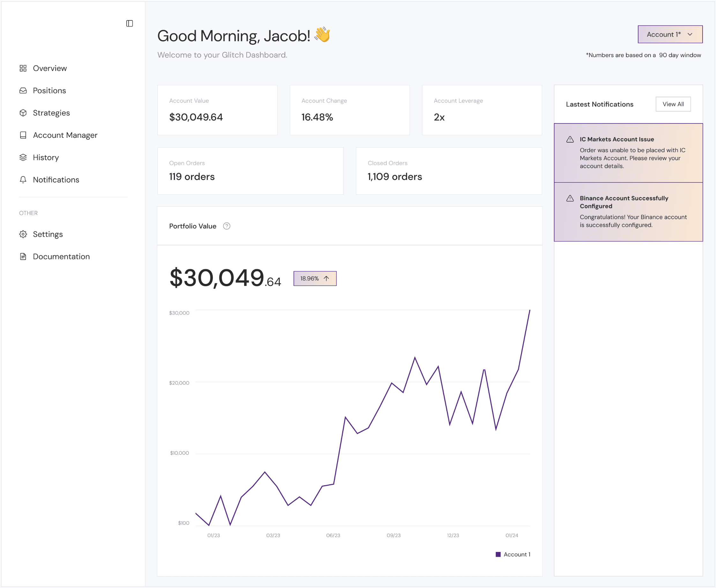Click the Account Value card showing $30,049.64
The image size is (716, 588).
(x=217, y=110)
